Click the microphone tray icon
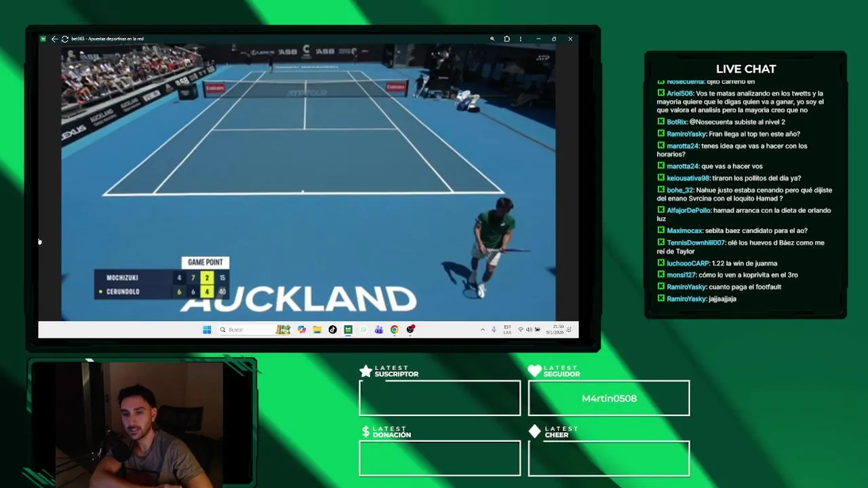868x488 pixels. (494, 329)
